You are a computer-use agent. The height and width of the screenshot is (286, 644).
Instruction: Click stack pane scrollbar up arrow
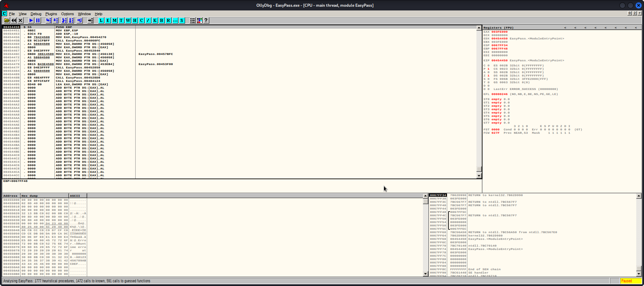click(x=639, y=196)
